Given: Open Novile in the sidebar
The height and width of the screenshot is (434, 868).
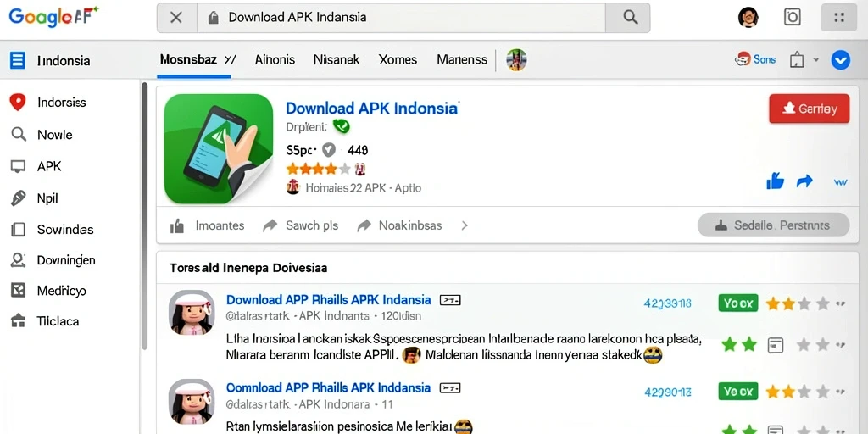Looking at the screenshot, I should pyautogui.click(x=42, y=135).
